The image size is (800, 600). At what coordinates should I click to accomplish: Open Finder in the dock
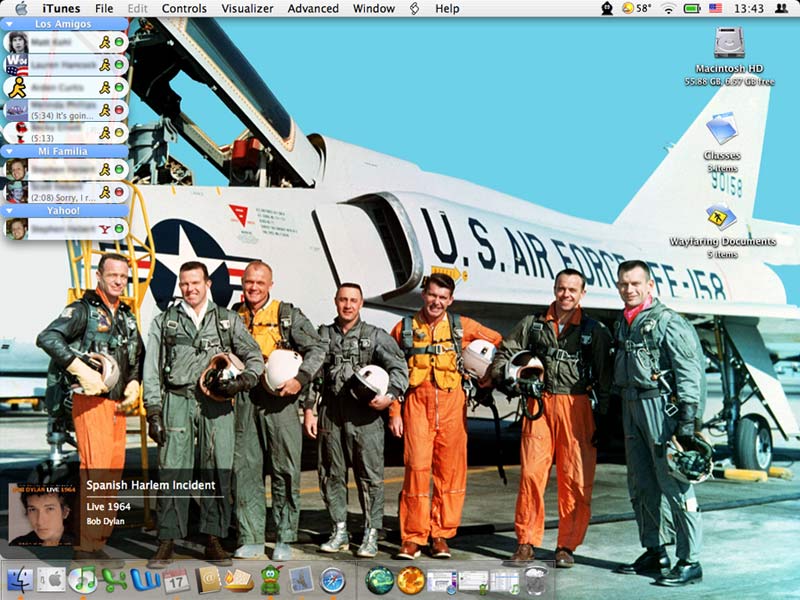click(19, 579)
